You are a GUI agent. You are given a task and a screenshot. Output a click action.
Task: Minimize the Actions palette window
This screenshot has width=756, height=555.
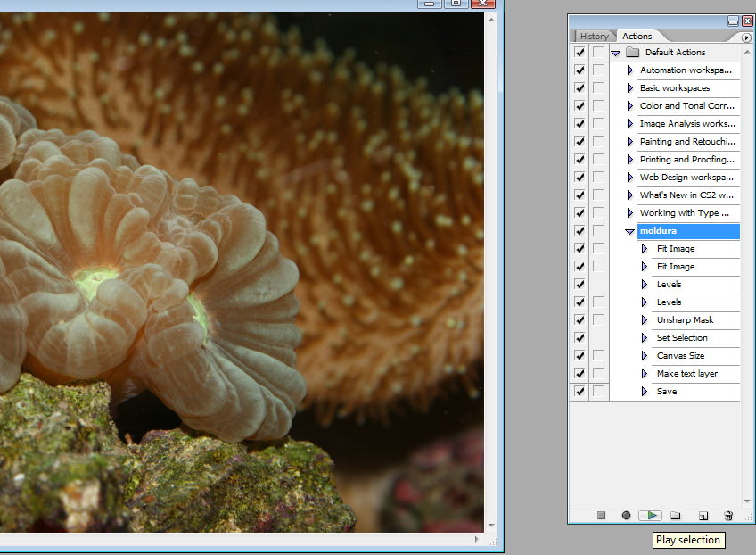pos(733,21)
